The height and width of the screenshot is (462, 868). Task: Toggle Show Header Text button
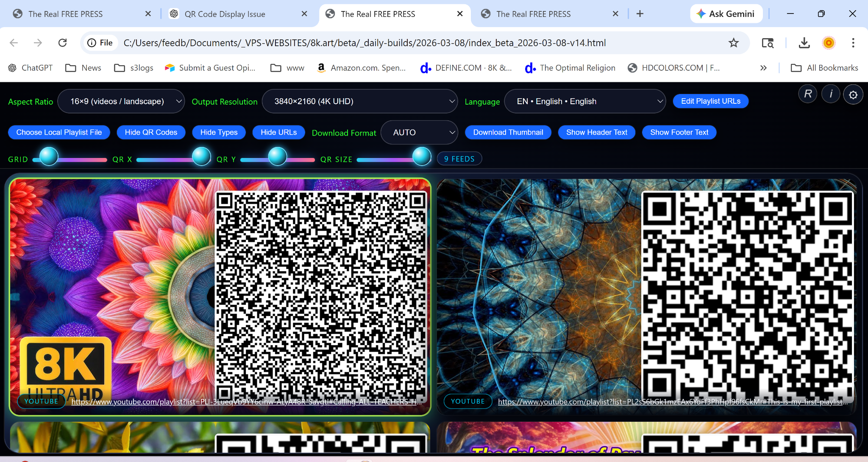tap(597, 132)
